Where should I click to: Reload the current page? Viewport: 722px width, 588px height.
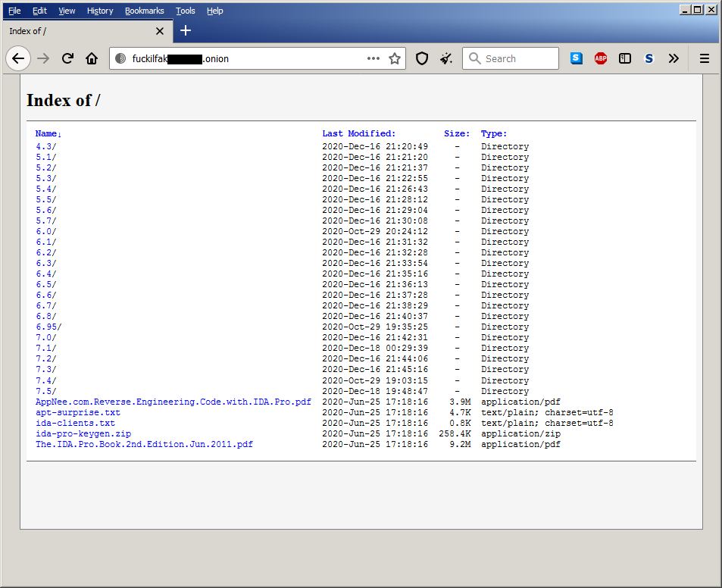(x=67, y=58)
